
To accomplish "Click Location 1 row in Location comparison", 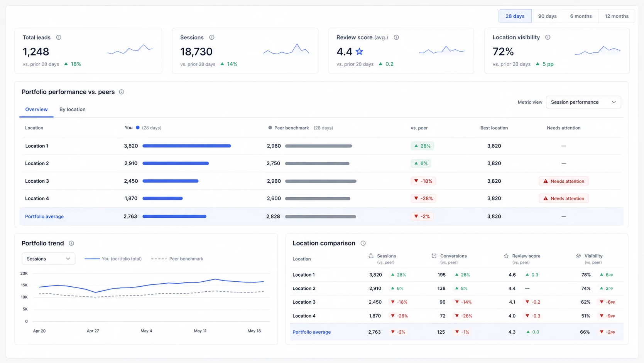I will (457, 275).
